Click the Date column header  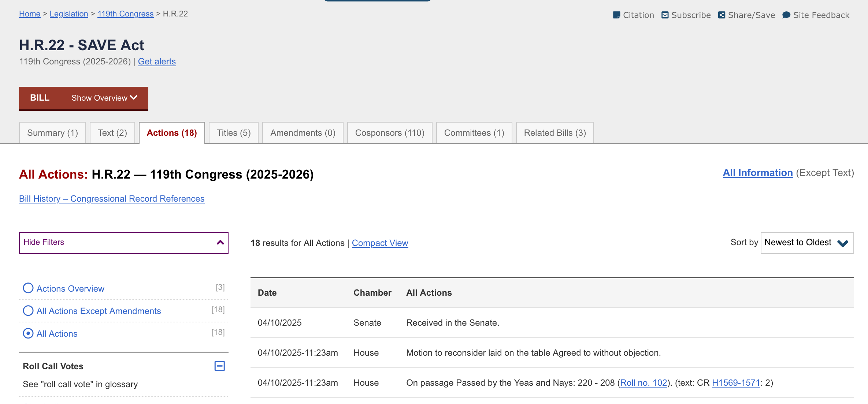[267, 293]
